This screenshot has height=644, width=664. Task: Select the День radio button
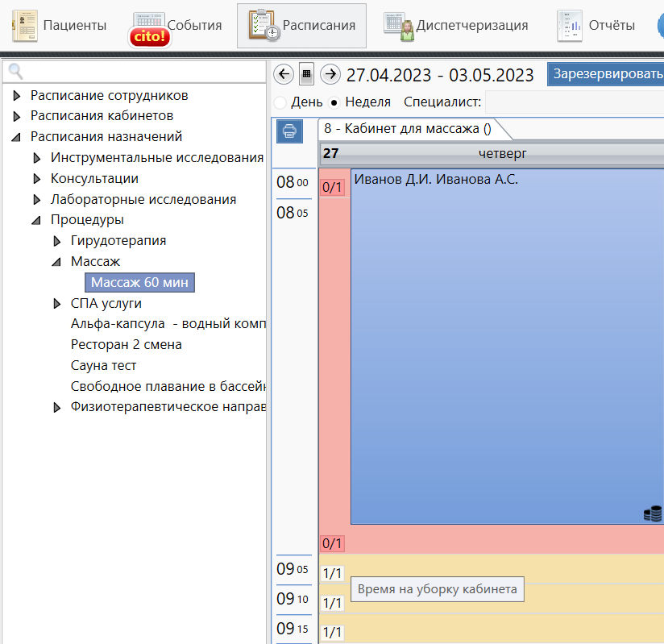point(280,102)
